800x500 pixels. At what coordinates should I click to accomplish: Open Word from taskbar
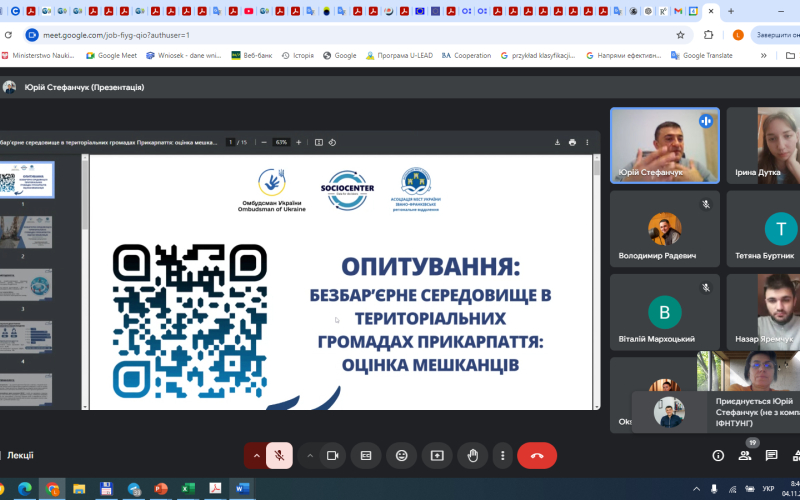tap(242, 488)
